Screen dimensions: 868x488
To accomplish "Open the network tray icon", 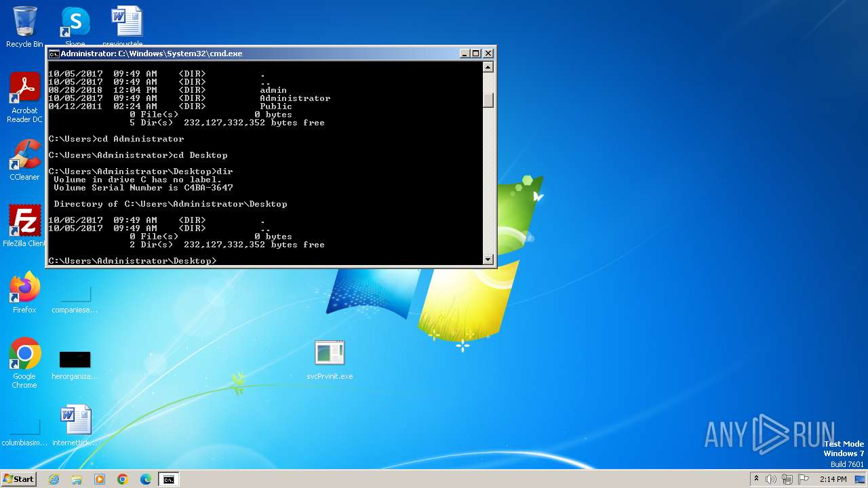I will tap(787, 479).
